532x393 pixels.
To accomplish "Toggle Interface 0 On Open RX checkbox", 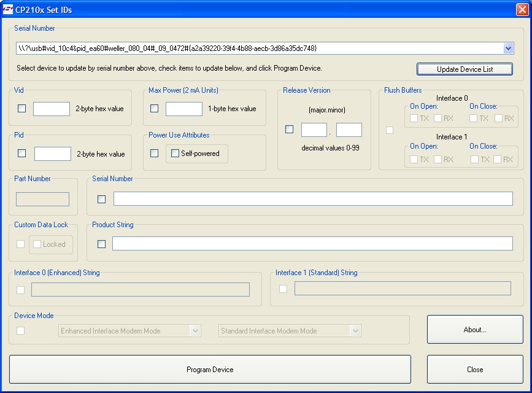I will (438, 118).
